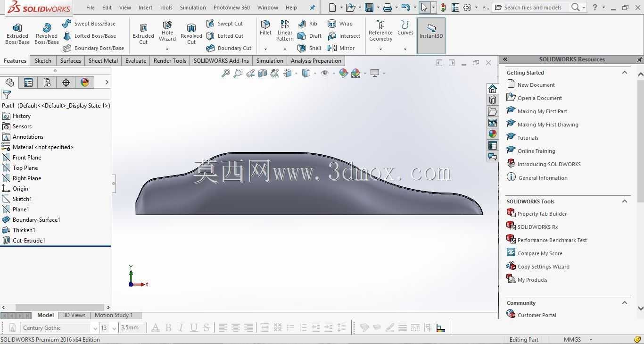Switch to the Sketch tab
The image size is (644, 344).
(43, 61)
